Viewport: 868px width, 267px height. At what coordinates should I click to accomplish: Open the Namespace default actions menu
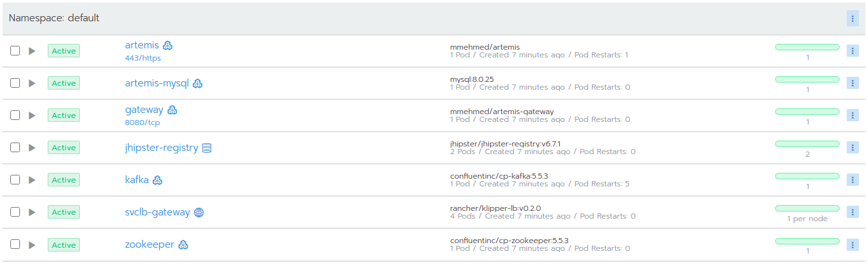tap(853, 19)
